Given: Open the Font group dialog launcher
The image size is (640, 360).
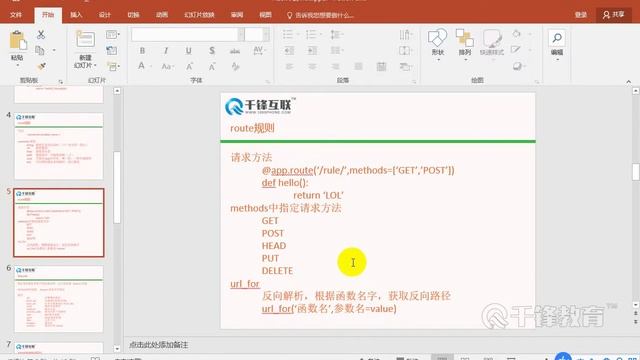Looking at the screenshot, I should [x=268, y=82].
